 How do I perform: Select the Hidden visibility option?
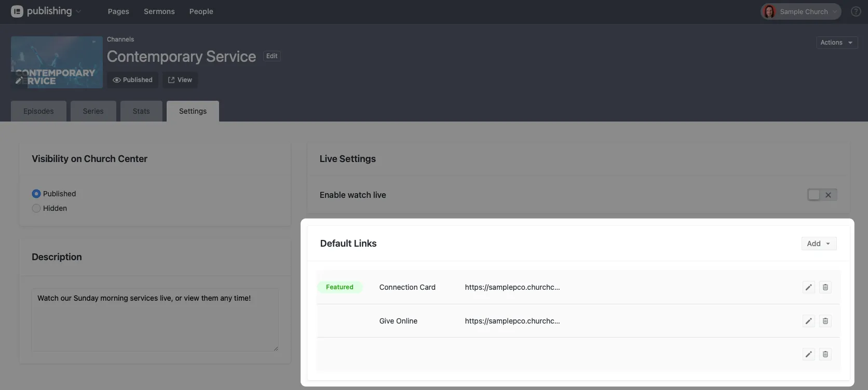[36, 208]
